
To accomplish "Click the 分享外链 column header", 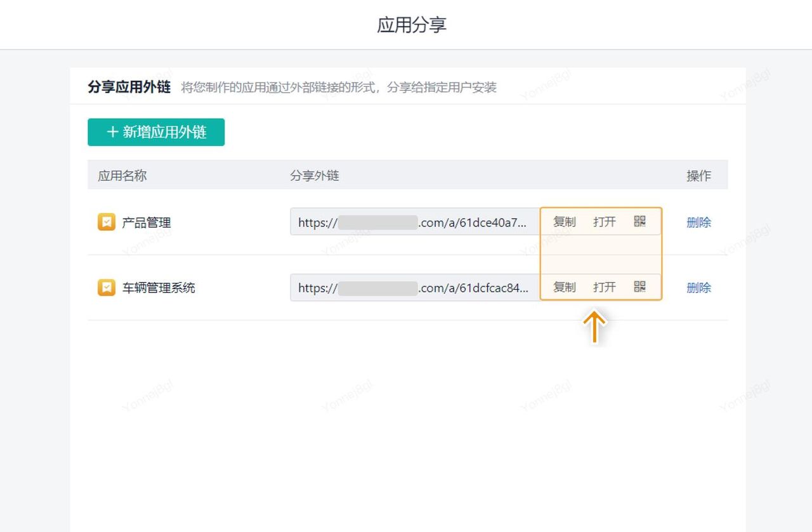I will (315, 176).
